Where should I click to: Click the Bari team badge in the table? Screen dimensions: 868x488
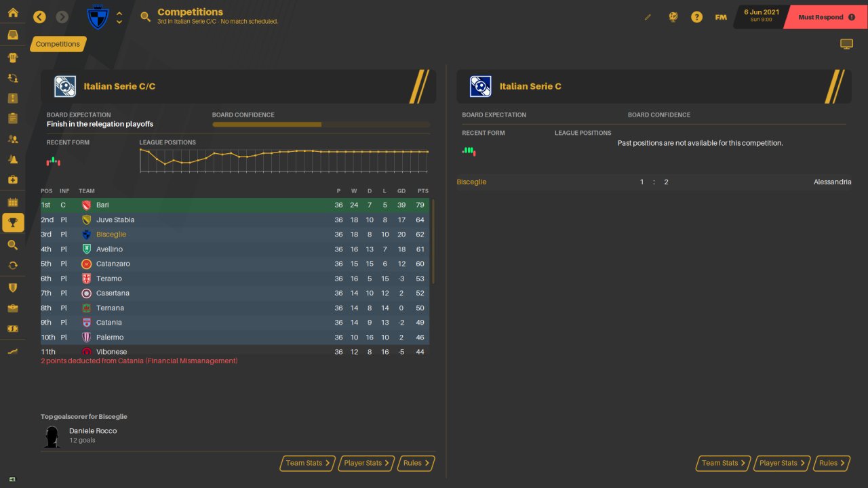point(86,205)
